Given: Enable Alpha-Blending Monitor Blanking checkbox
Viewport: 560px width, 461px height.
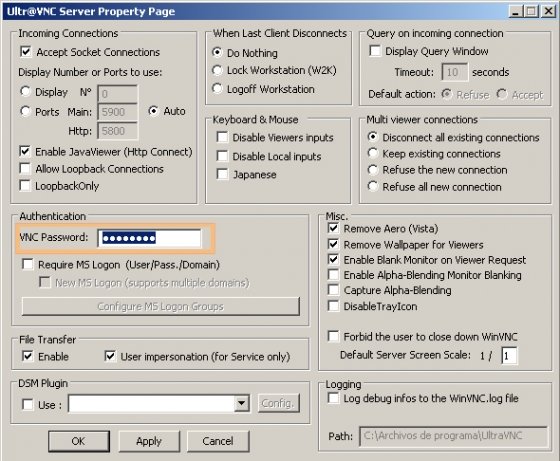Looking at the screenshot, I should tap(333, 275).
